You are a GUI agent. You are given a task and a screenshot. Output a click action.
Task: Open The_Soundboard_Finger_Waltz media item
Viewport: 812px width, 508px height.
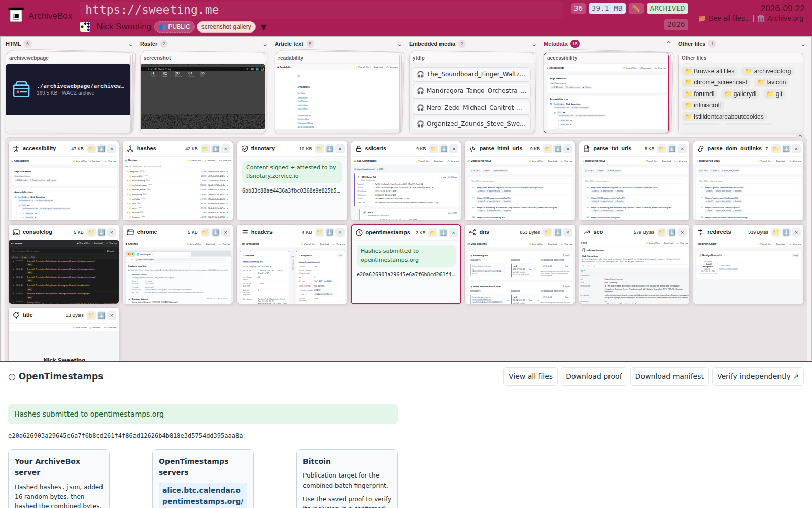(x=472, y=74)
